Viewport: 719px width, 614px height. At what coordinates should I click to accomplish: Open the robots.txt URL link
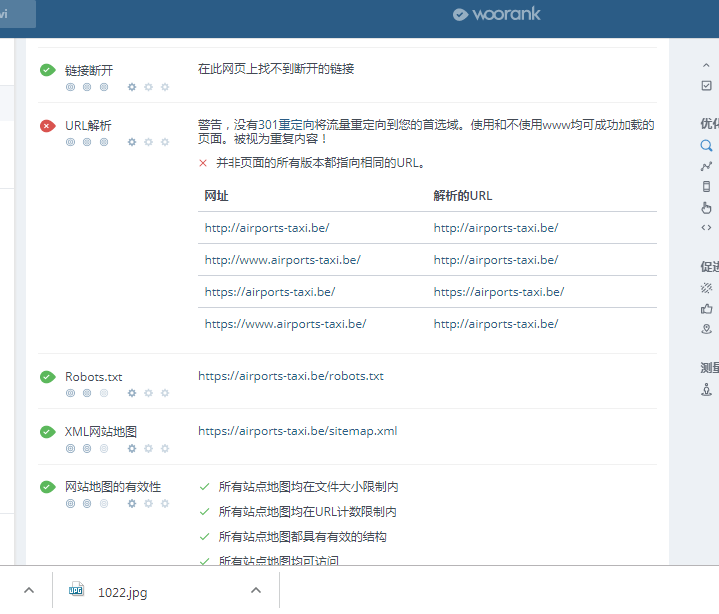[x=291, y=376]
